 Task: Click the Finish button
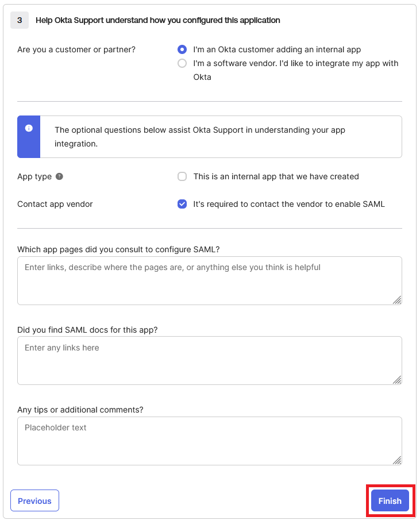click(x=390, y=500)
